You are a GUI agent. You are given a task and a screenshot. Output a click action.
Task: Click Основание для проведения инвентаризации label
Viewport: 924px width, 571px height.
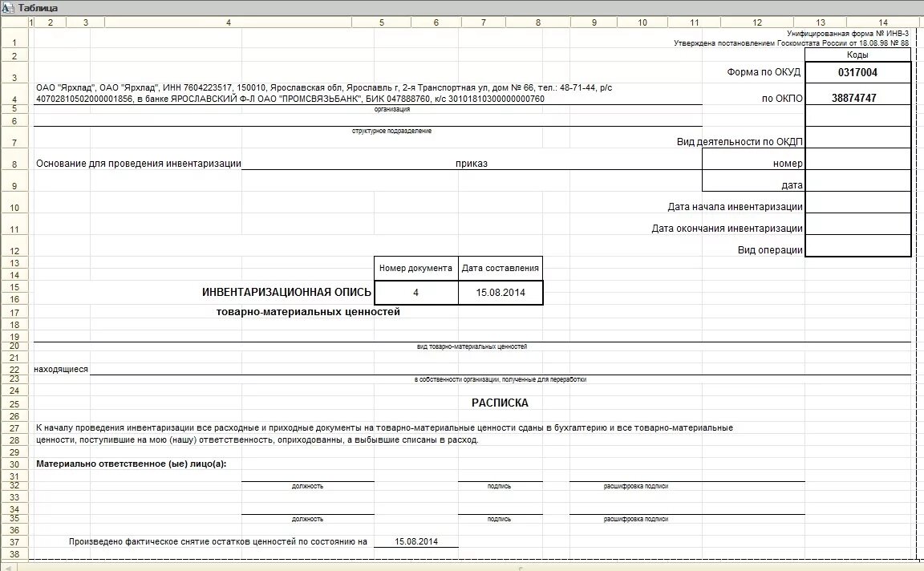[139, 164]
